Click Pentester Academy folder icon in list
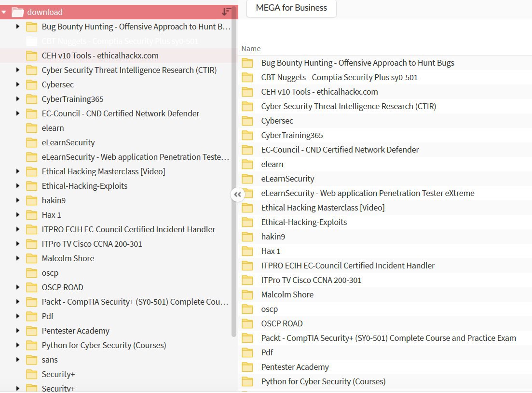The image size is (532, 393). click(x=247, y=367)
